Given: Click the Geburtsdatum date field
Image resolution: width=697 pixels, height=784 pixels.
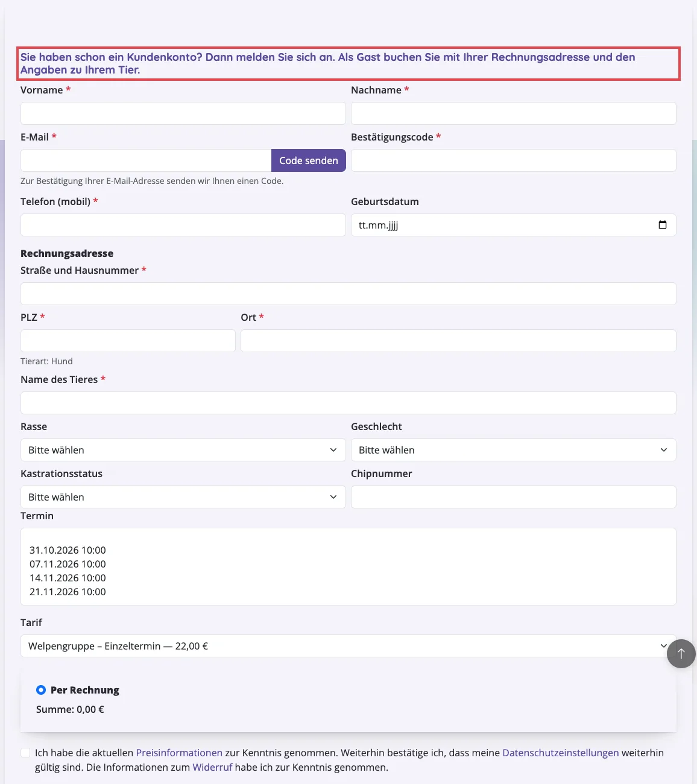Looking at the screenshot, I should 514,225.
